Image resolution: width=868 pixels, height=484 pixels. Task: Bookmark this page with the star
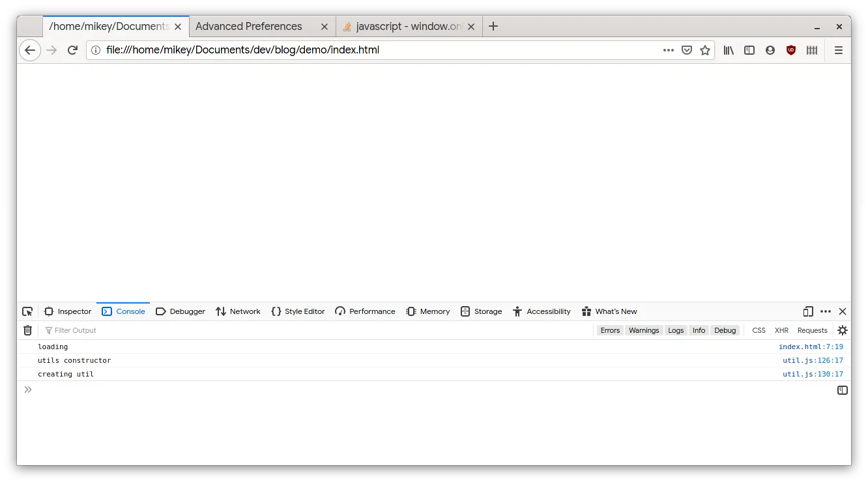click(705, 50)
